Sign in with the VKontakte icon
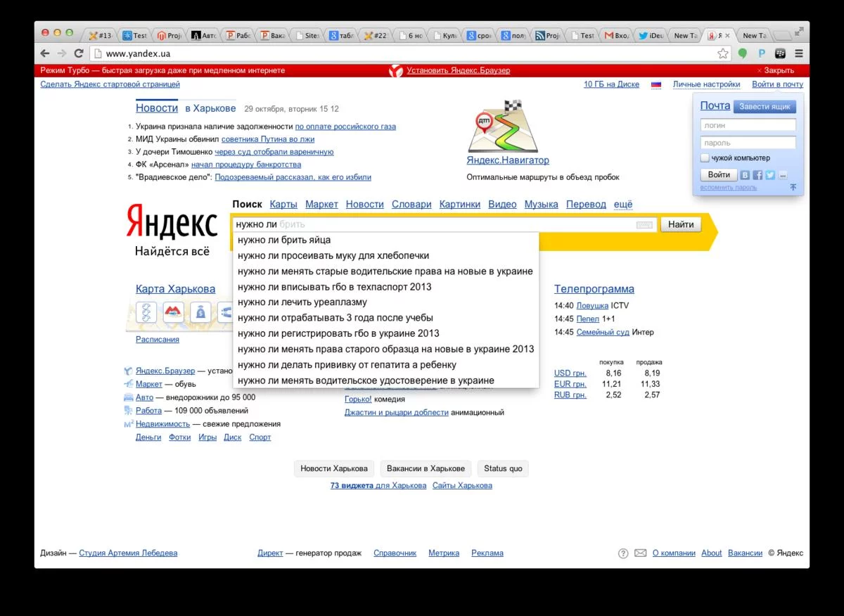Screen dimensions: 844x616 point(745,175)
